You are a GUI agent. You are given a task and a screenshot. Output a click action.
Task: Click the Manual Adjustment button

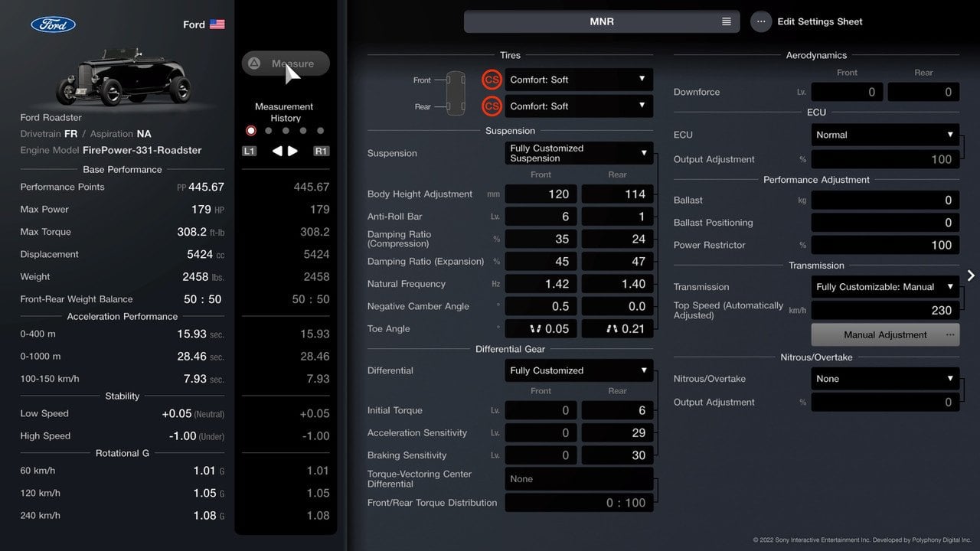pos(885,334)
